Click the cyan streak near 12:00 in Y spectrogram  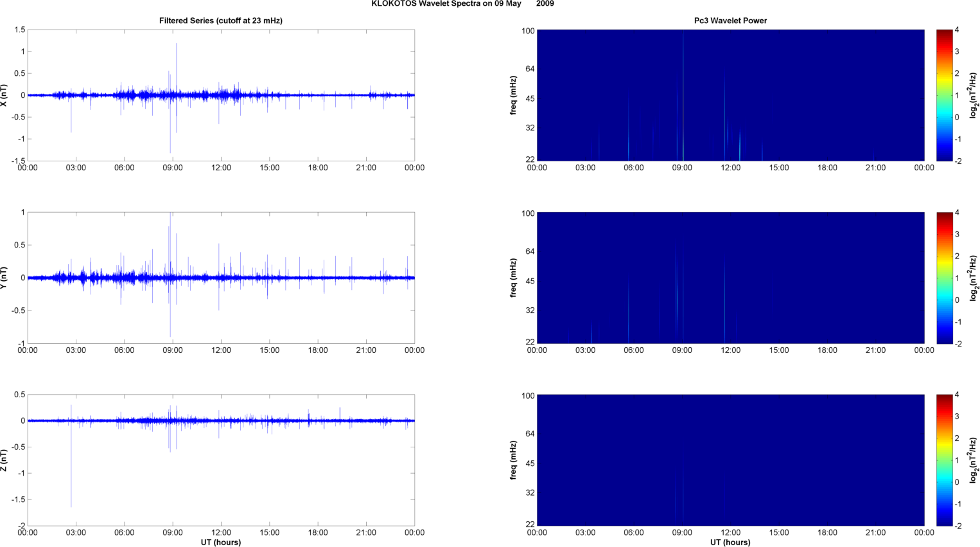click(724, 302)
